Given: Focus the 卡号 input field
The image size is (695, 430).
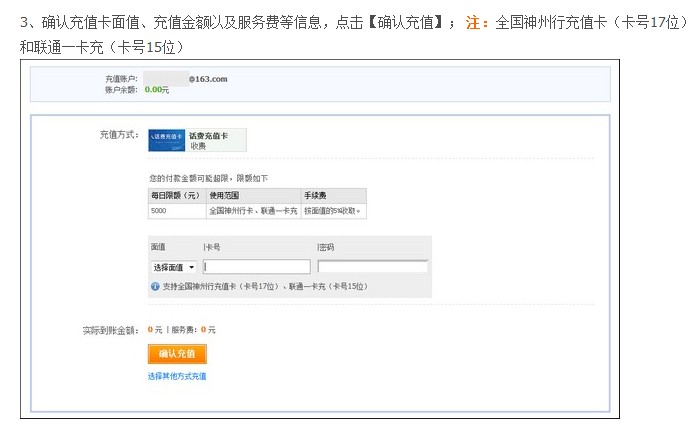Looking at the screenshot, I should click(x=257, y=266).
